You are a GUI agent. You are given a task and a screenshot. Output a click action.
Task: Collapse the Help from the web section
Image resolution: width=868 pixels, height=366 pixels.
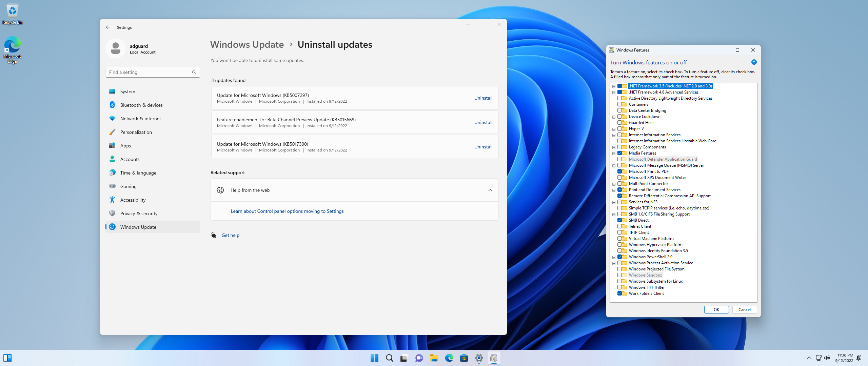[490, 190]
